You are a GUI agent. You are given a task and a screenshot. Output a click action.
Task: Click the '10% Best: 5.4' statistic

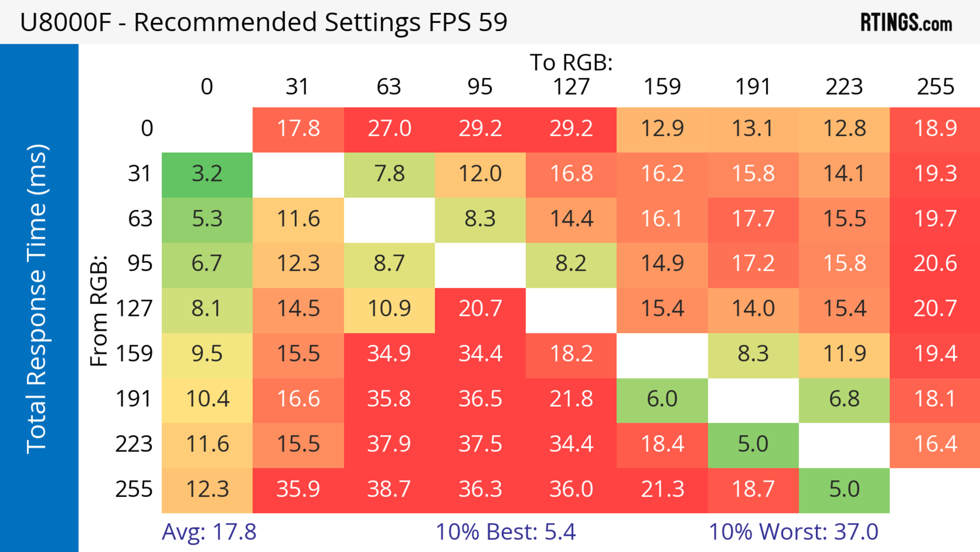pos(506,532)
